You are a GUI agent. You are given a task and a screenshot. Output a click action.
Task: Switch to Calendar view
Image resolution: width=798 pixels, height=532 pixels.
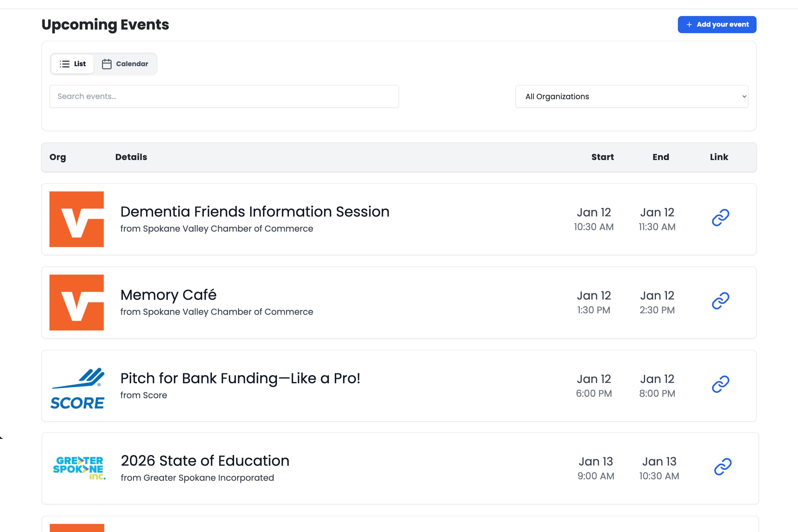[x=125, y=64]
